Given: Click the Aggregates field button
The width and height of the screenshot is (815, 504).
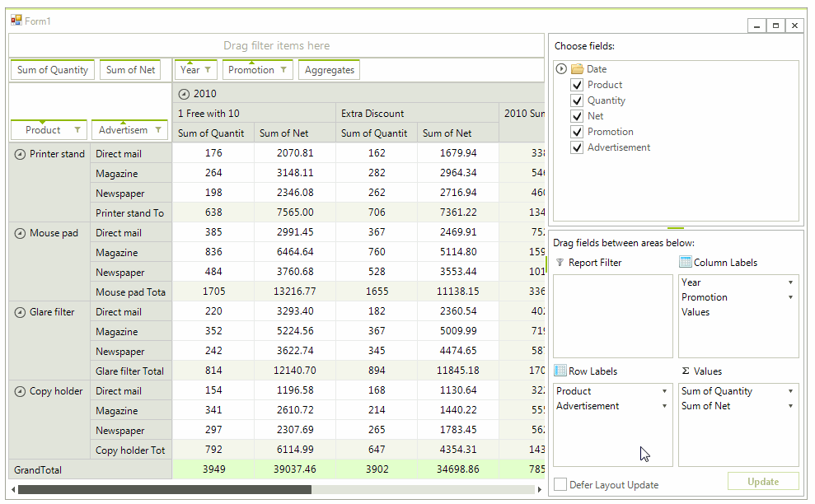Looking at the screenshot, I should point(329,70).
